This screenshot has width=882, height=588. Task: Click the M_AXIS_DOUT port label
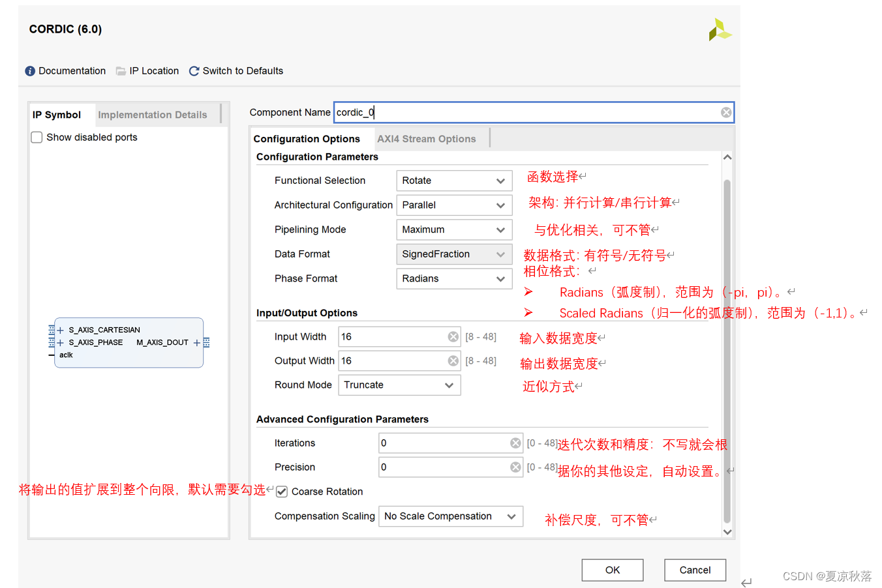coord(162,343)
